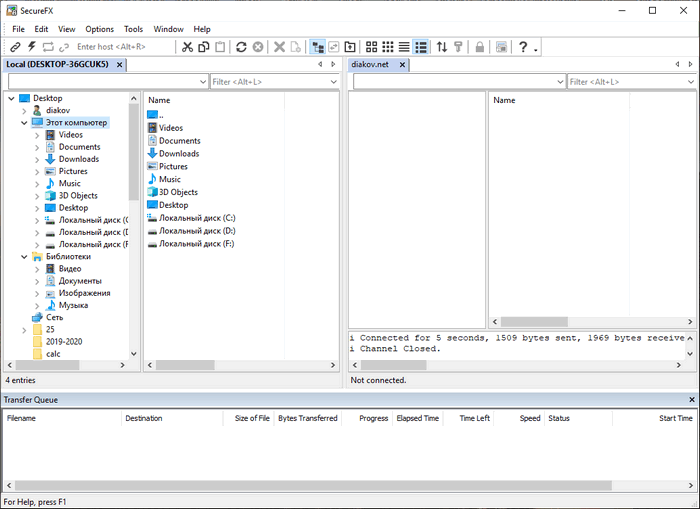Viewport: 700px width, 509px height.
Task: Click the Name column header in local pane
Action: coord(159,100)
